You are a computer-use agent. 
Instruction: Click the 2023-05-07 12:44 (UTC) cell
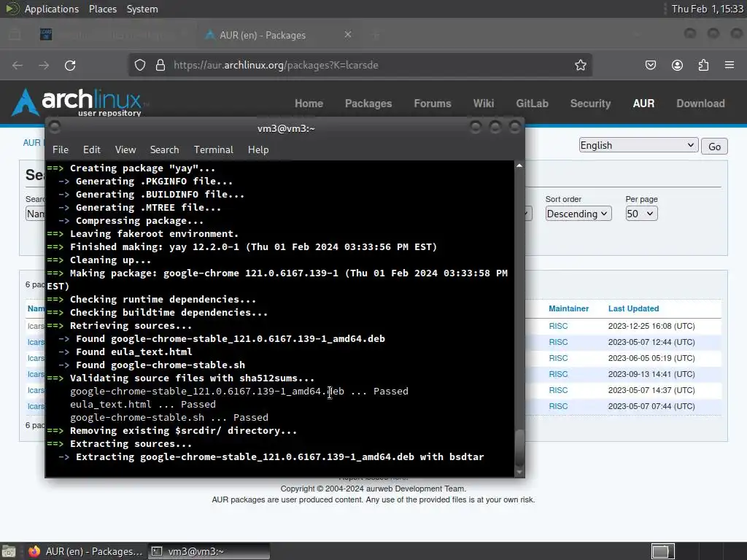point(651,343)
